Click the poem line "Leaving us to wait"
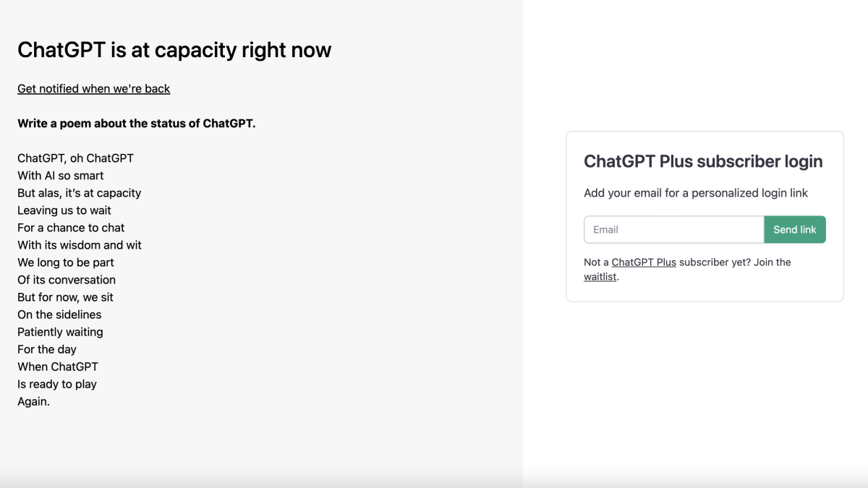Screen dimensions: 868x488 click(x=64, y=210)
